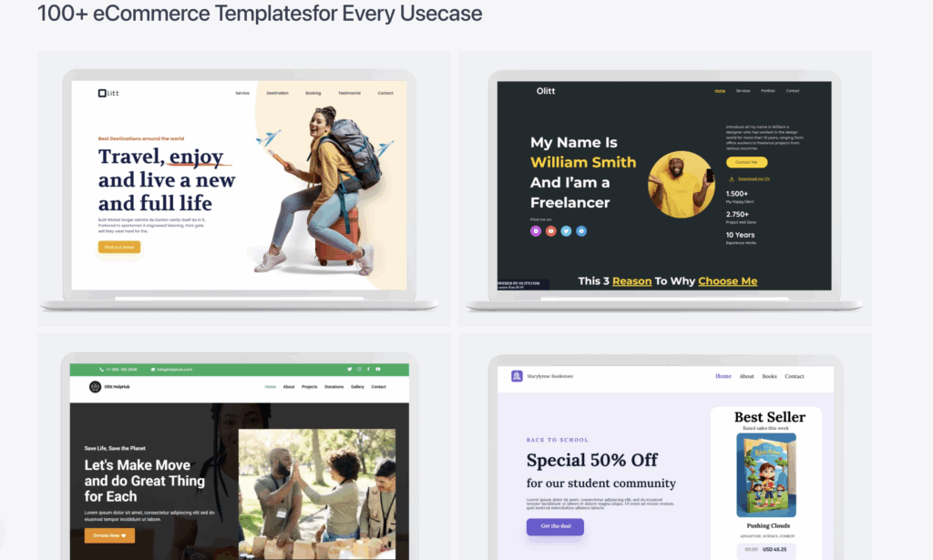933x560 pixels.
Task: Click the text "Special 50% Off"
Action: [x=591, y=460]
